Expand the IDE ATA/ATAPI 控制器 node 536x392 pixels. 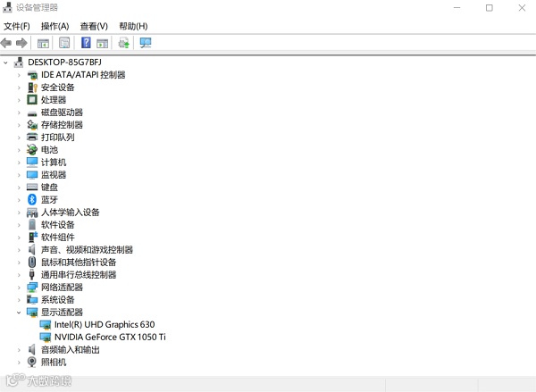(x=19, y=75)
